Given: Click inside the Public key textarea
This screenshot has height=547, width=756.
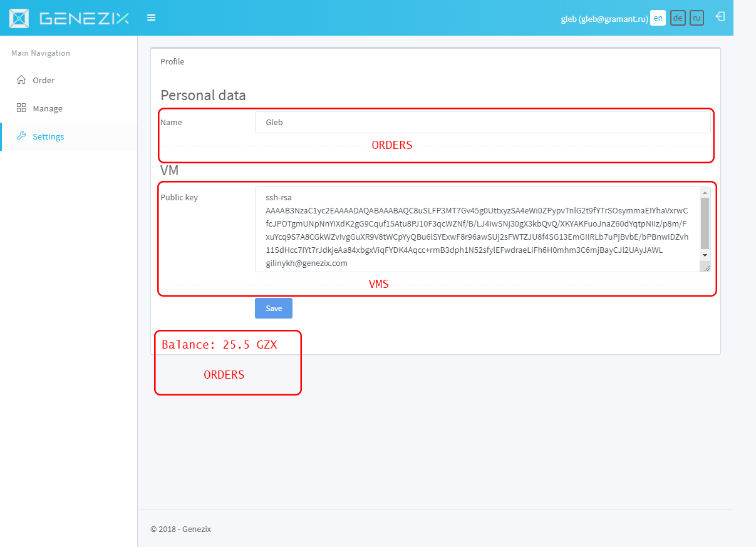Looking at the screenshot, I should tap(476, 229).
